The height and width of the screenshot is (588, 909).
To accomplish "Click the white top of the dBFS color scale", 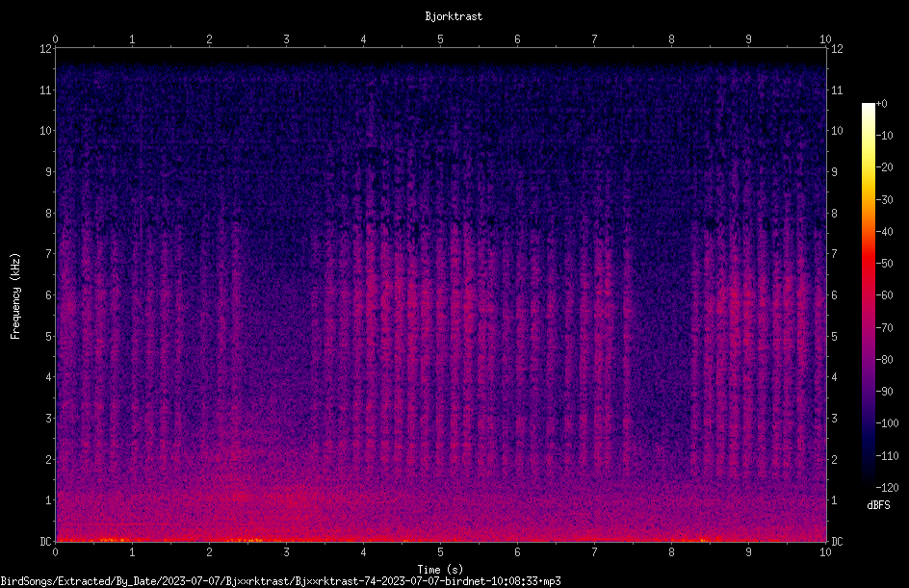I will tap(868, 107).
